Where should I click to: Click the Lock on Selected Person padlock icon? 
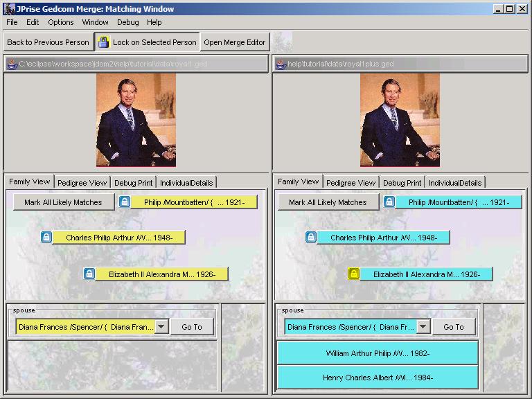click(103, 42)
